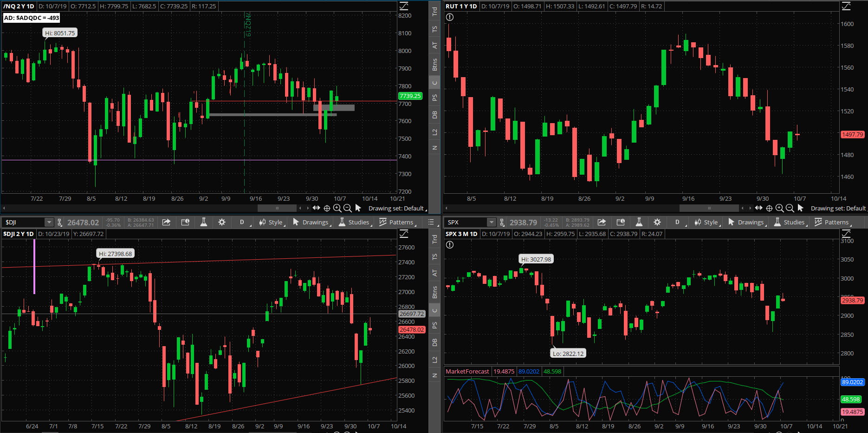Image resolution: width=868 pixels, height=433 pixels.
Task: Click the price scale mode icon above the RUT chart
Action: pyautogui.click(x=846, y=6)
